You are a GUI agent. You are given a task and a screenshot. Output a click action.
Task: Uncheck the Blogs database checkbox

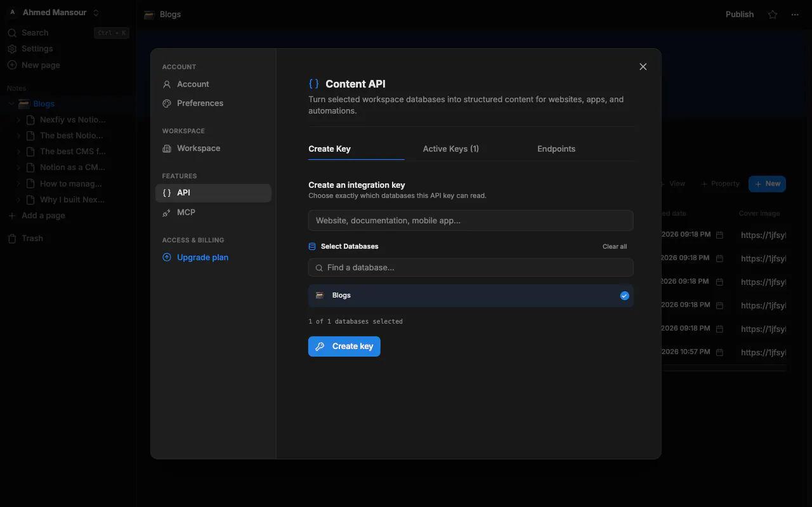click(x=624, y=296)
